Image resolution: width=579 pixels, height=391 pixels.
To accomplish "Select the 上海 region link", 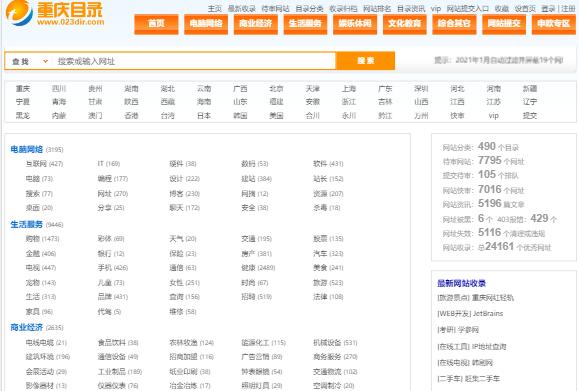I will (x=349, y=89).
